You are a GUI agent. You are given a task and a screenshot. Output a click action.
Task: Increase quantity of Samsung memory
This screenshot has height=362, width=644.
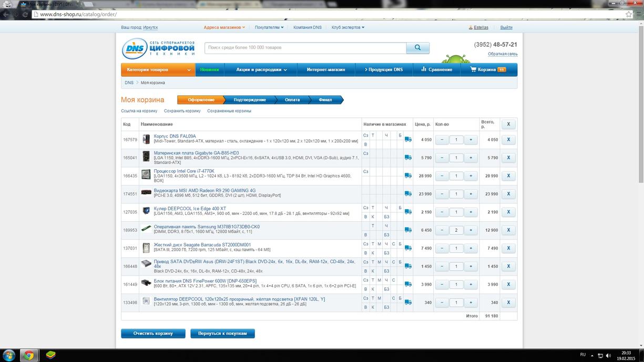pos(471,230)
